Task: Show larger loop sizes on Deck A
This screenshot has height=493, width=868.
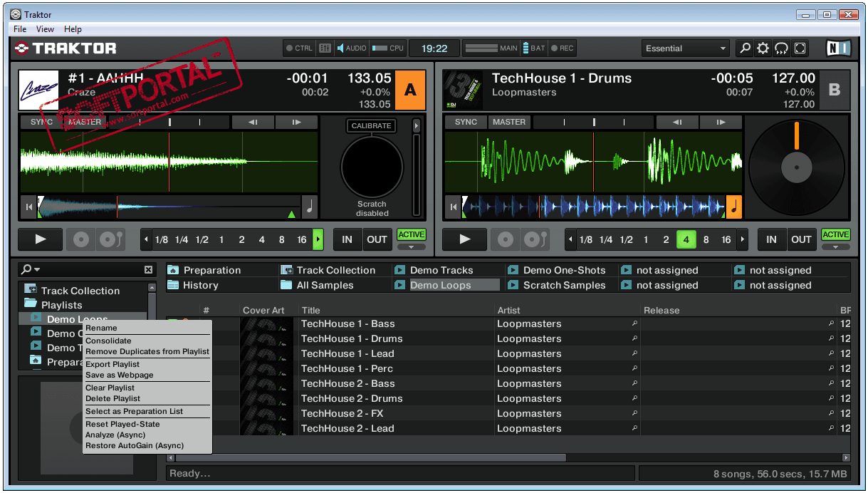Action: click(318, 239)
